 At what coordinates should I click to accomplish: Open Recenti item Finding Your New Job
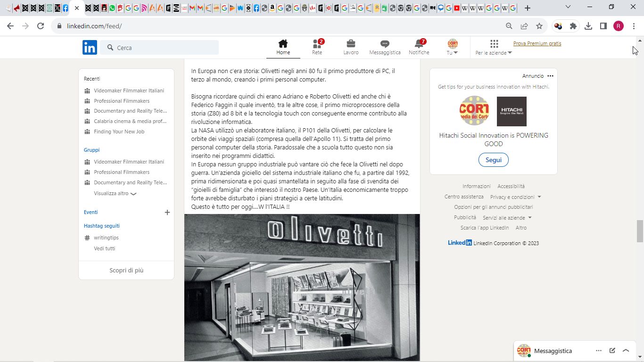point(119,132)
